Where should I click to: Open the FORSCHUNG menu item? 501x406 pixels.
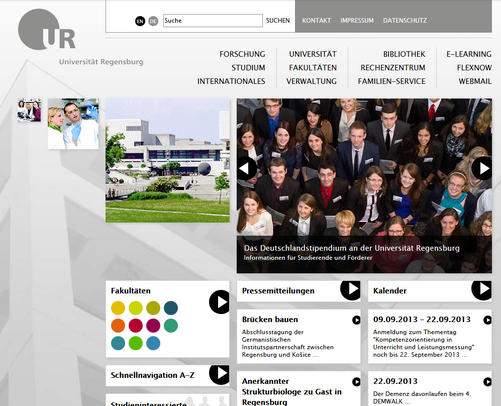(x=242, y=54)
